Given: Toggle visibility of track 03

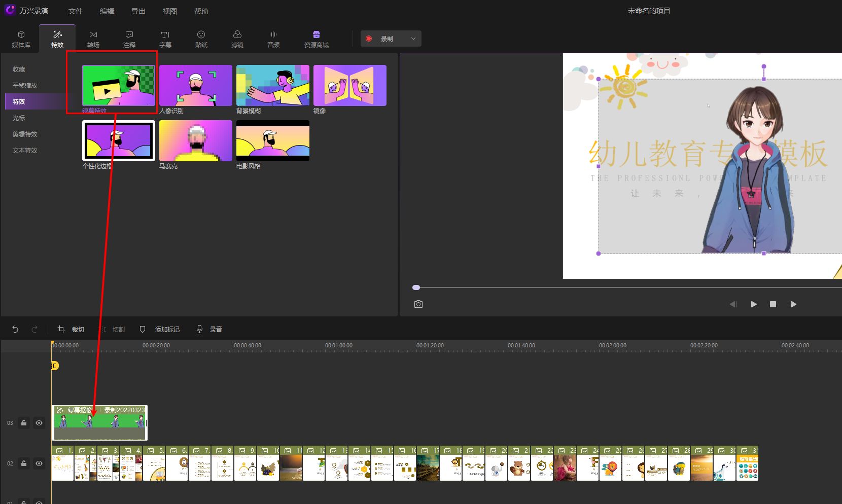Looking at the screenshot, I should [39, 423].
